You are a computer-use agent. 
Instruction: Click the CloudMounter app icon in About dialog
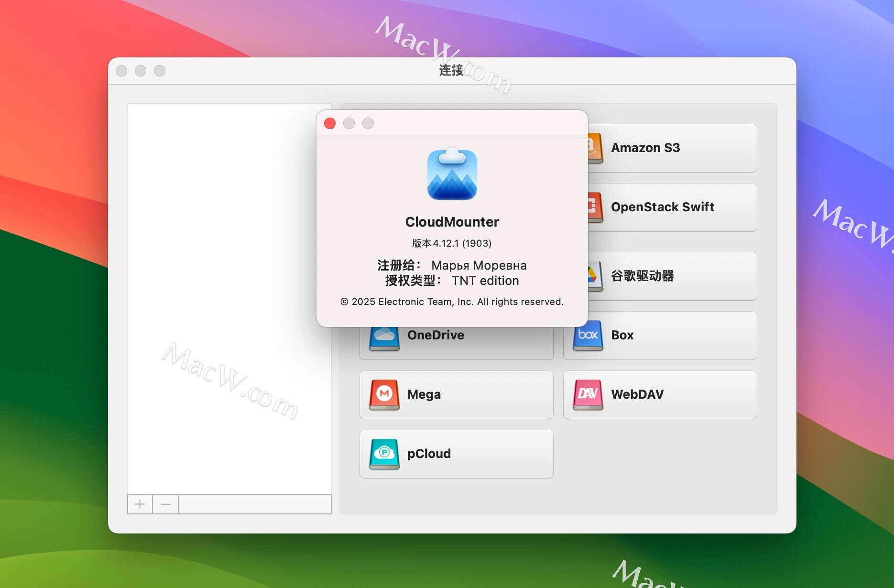(452, 174)
